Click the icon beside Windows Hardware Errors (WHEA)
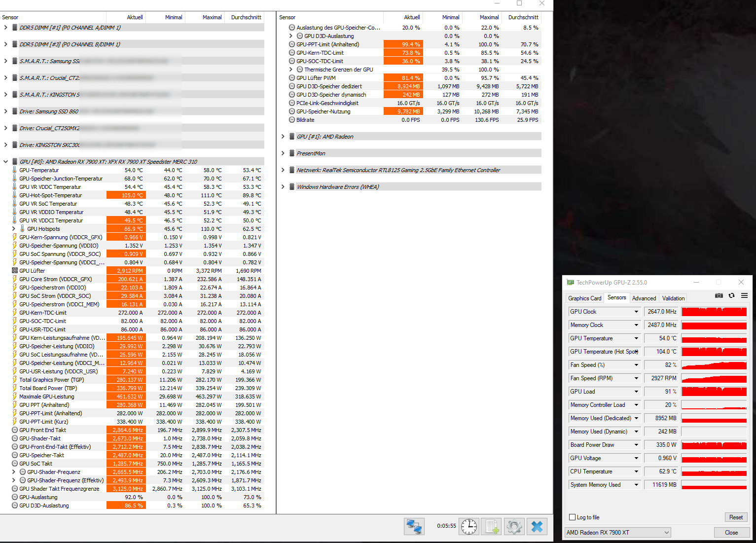Viewport: 756px width, 543px height. pyautogui.click(x=292, y=187)
